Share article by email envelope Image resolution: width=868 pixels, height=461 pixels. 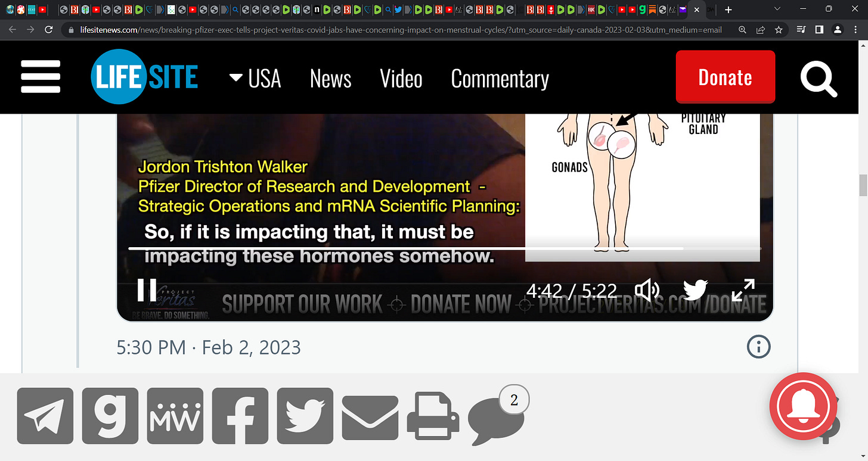(x=370, y=418)
